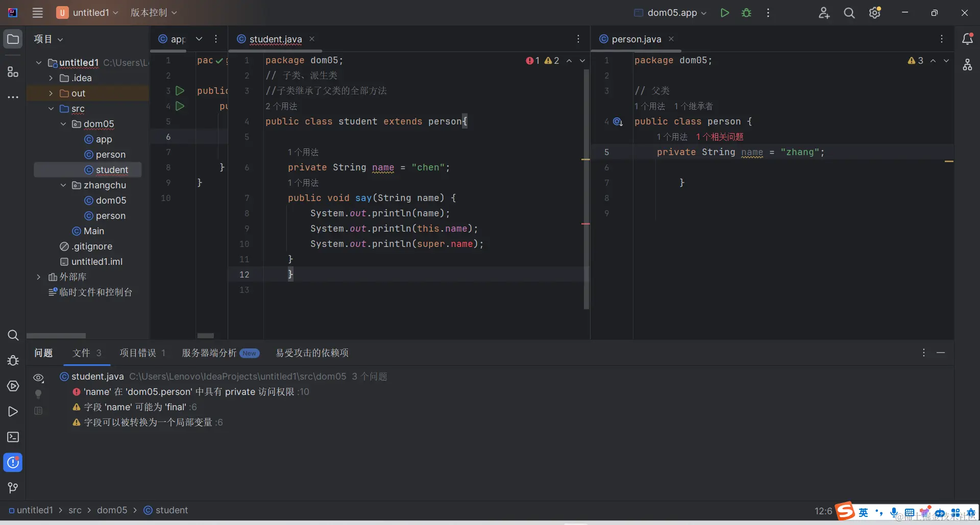Minimize the Problems tool window
The height and width of the screenshot is (525, 980).
coord(941,353)
